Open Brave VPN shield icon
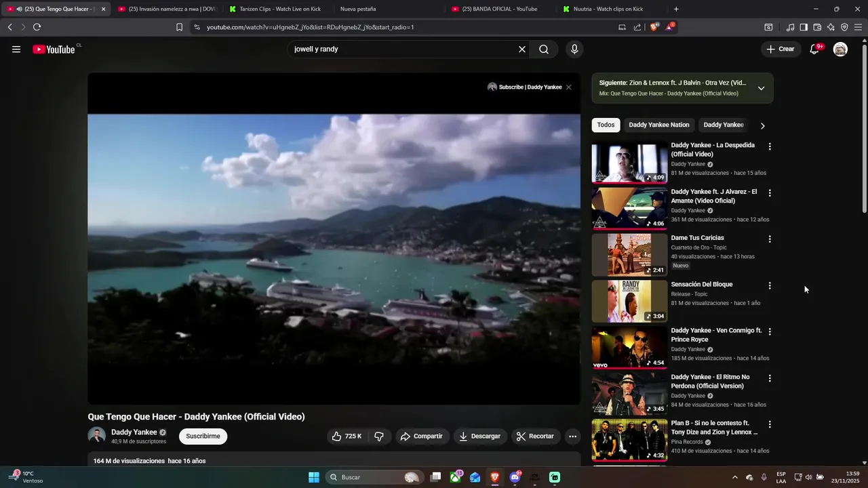Image resolution: width=868 pixels, height=488 pixels. point(844,27)
